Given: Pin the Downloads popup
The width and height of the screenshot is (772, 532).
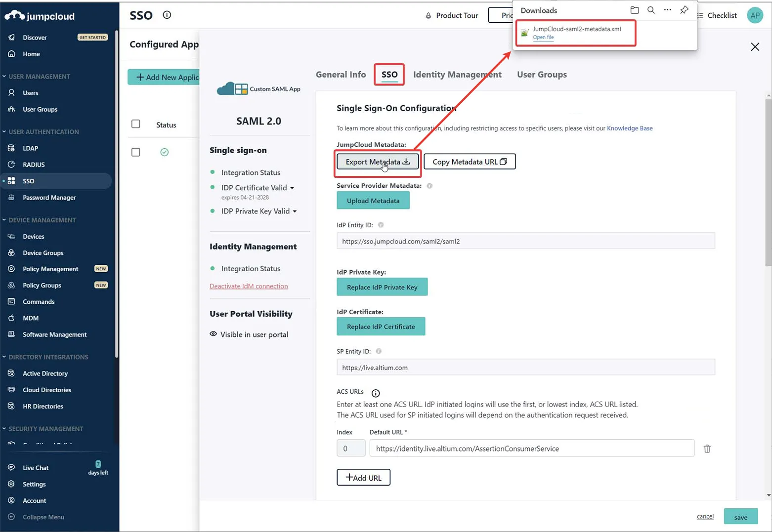Looking at the screenshot, I should click(684, 10).
